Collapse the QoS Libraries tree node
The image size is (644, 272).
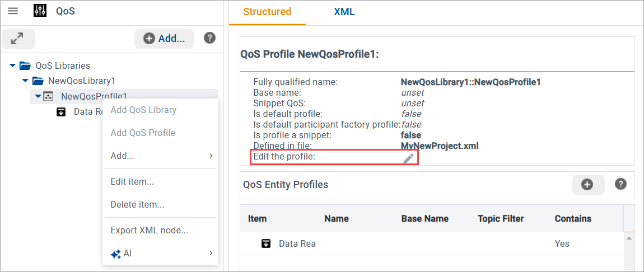point(13,65)
